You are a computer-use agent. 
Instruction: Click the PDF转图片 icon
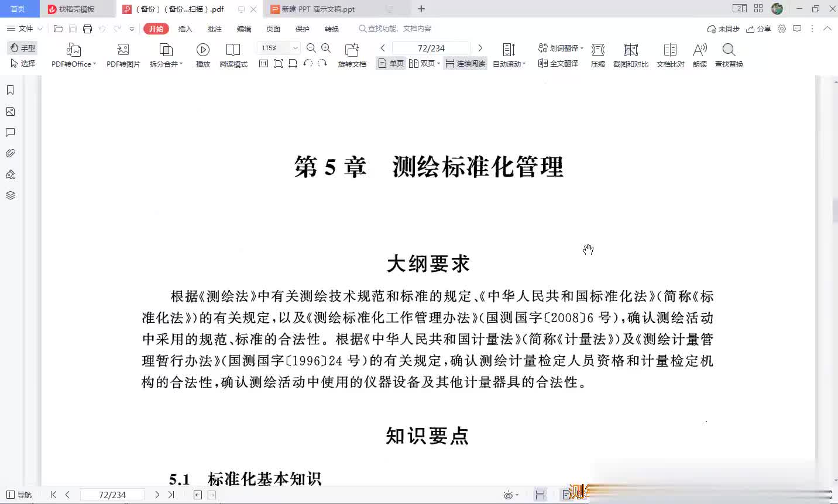pyautogui.click(x=123, y=50)
